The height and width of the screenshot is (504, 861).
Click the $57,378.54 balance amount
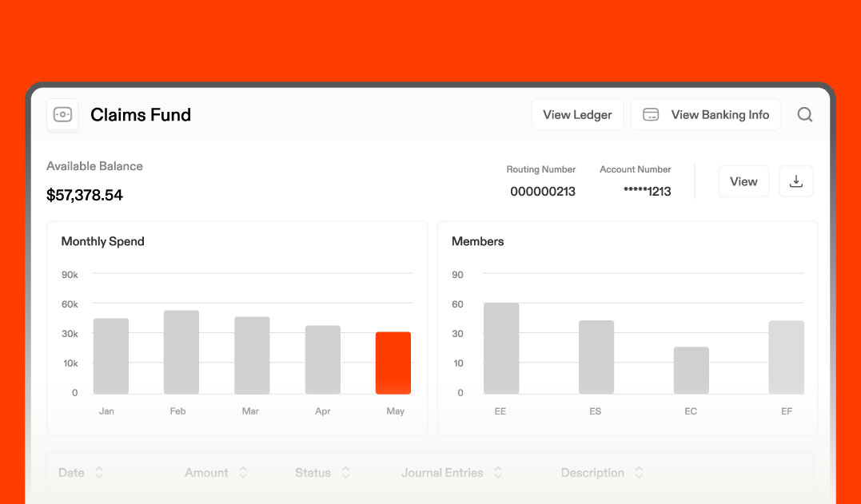(85, 195)
